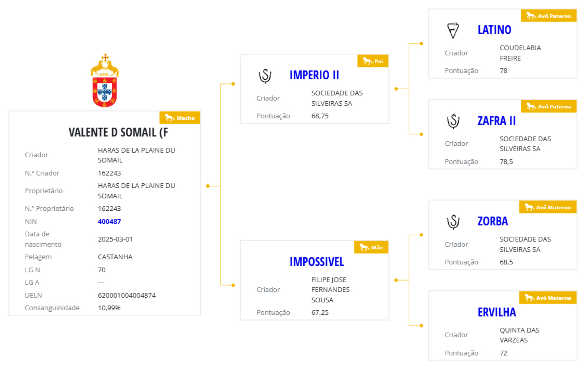Click the Avô Materno badge

[548, 207]
